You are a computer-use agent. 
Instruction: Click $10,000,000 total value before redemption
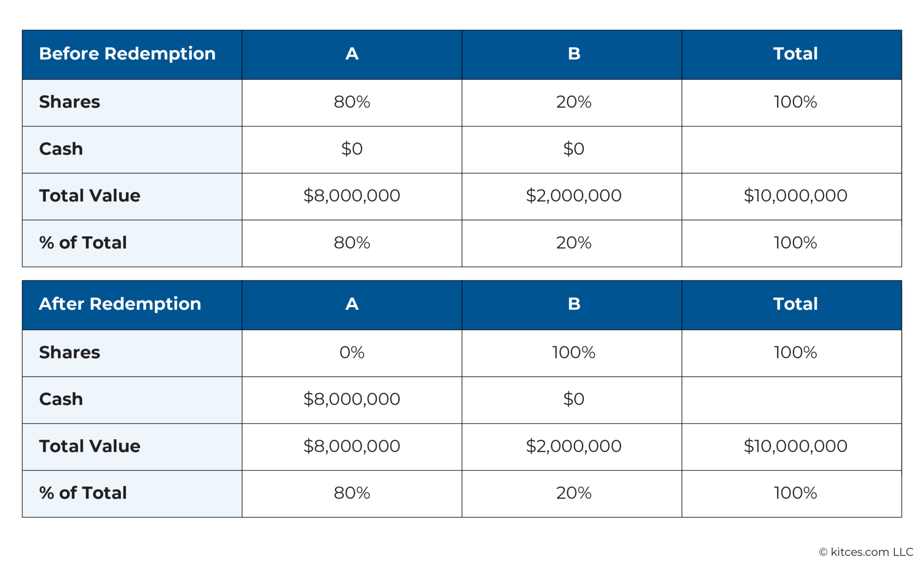pos(795,196)
